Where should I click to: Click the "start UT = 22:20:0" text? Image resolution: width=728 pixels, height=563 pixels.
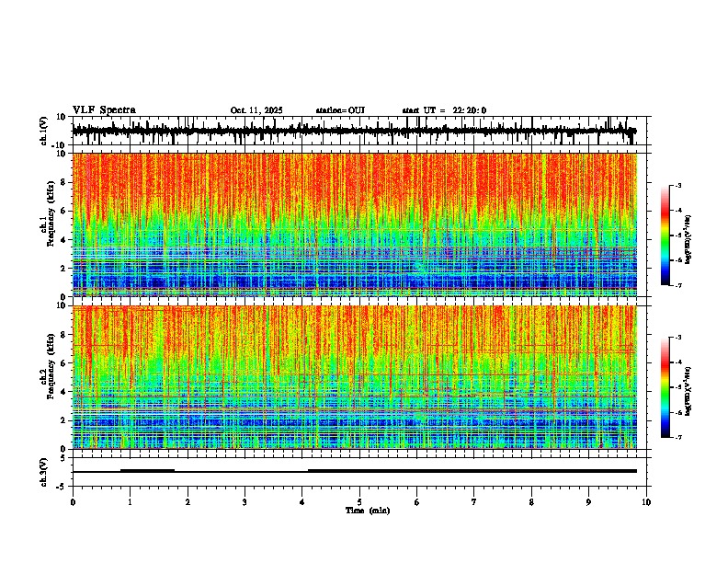tap(444, 110)
